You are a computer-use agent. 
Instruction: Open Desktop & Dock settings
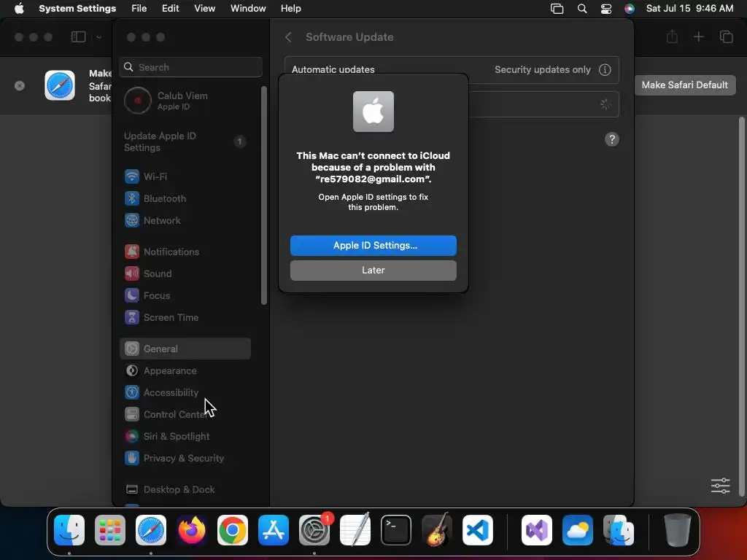pos(186,489)
